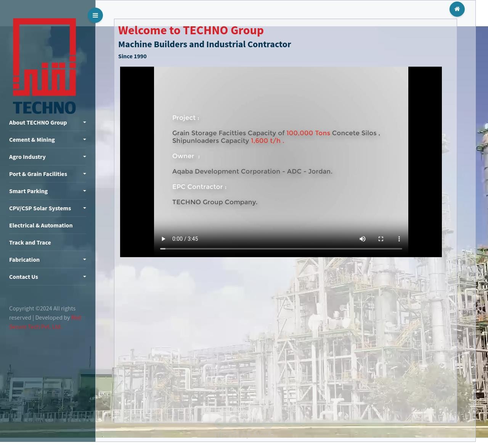Expand Cement & Mining arrow
This screenshot has width=488, height=448.
(x=85, y=139)
